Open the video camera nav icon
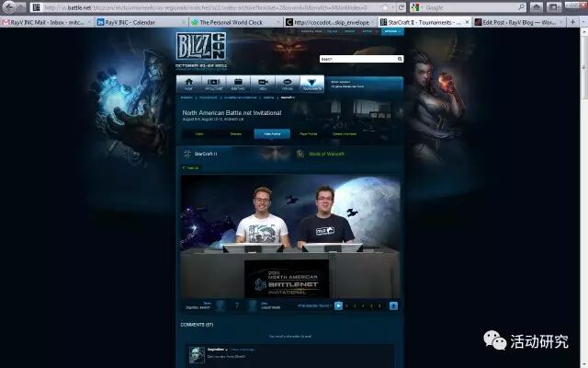588x368 pixels. click(x=263, y=84)
